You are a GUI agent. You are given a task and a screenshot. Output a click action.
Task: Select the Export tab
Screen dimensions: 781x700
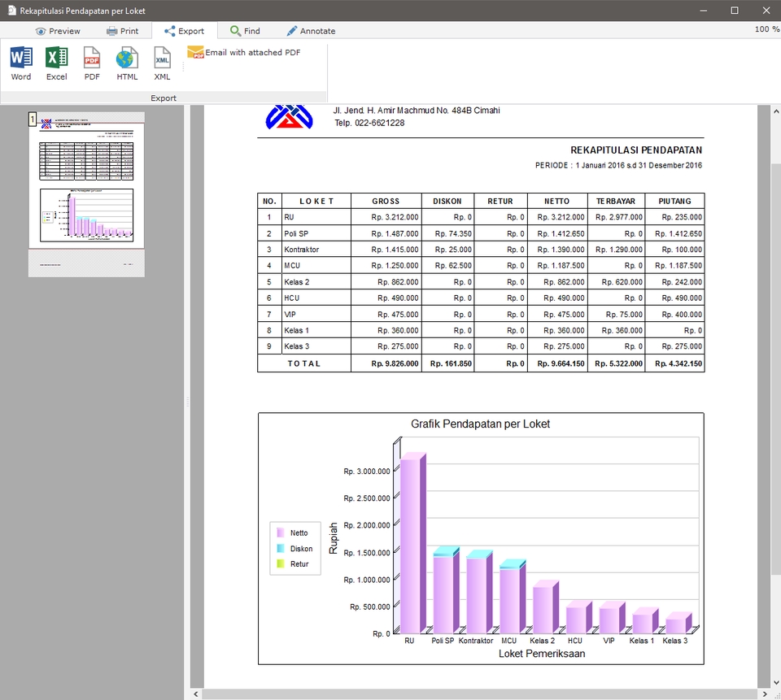point(185,31)
